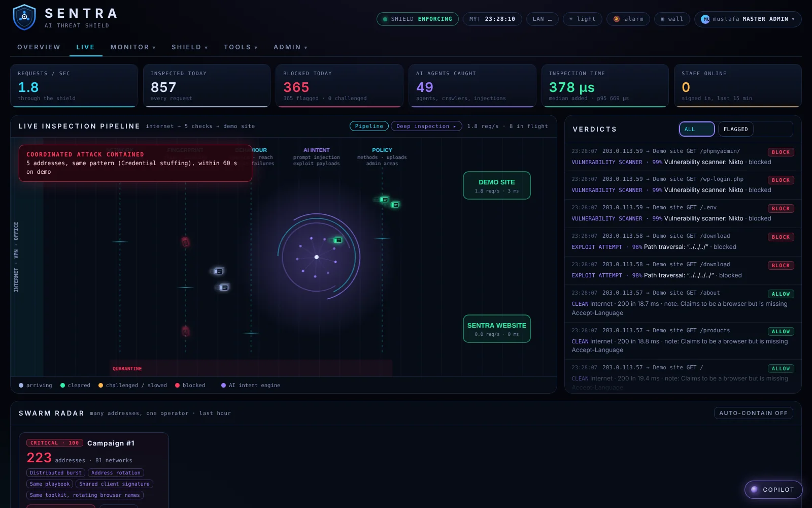Click the Coordinated Attack Contained alert
This screenshot has height=508, width=812.
click(136, 163)
